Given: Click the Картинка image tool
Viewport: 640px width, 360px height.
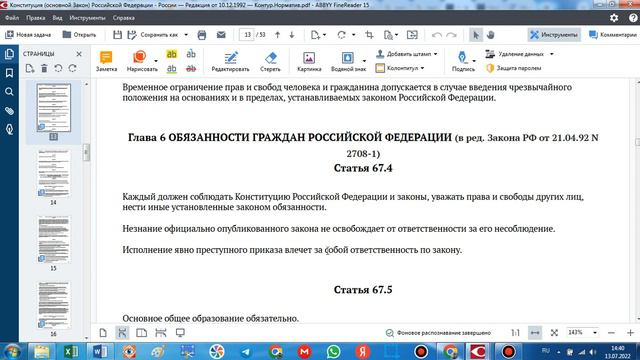Looking at the screenshot, I should click(309, 62).
